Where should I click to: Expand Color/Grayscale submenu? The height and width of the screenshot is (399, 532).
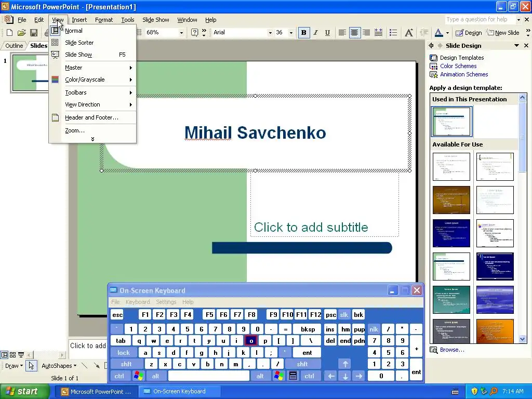(x=92, y=79)
